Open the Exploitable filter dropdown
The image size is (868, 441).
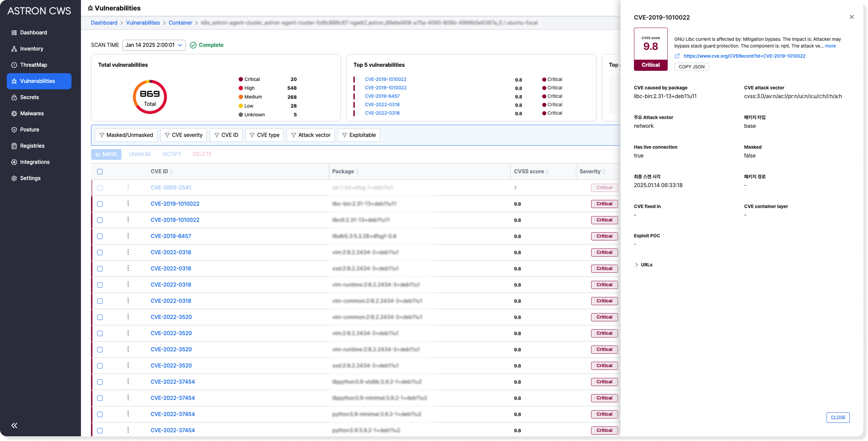(359, 135)
